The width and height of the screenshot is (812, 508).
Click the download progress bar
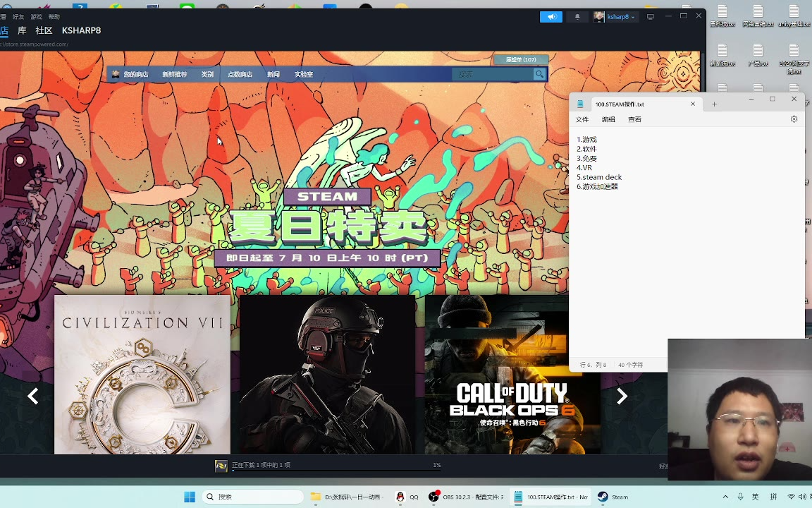[x=337, y=471]
